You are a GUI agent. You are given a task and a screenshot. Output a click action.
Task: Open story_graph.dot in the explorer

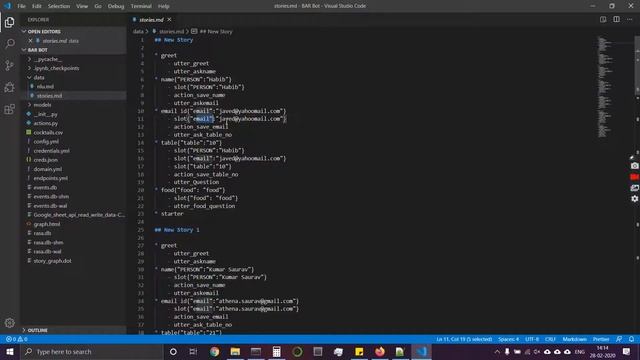52,261
